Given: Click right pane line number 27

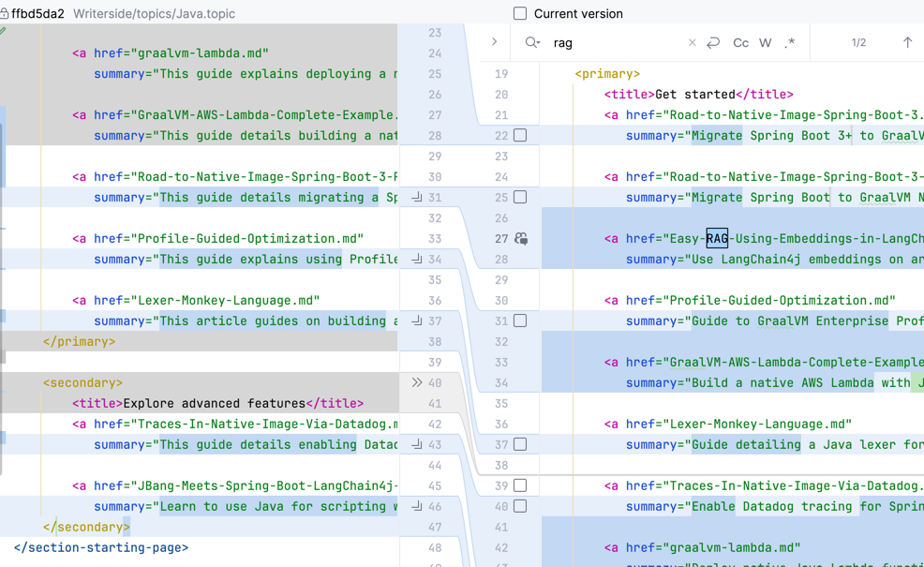Looking at the screenshot, I should click(501, 239).
